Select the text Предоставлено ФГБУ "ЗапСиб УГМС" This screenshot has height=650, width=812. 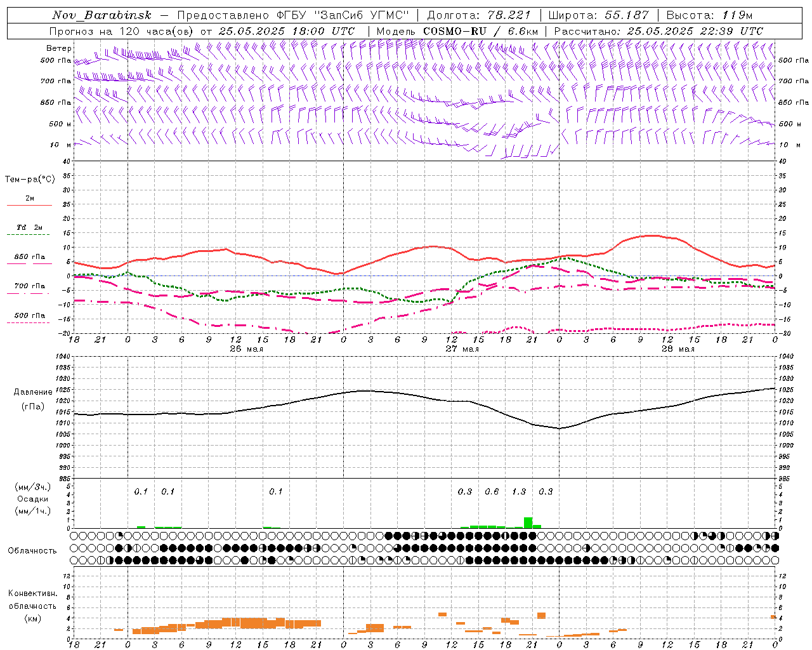coord(293,15)
